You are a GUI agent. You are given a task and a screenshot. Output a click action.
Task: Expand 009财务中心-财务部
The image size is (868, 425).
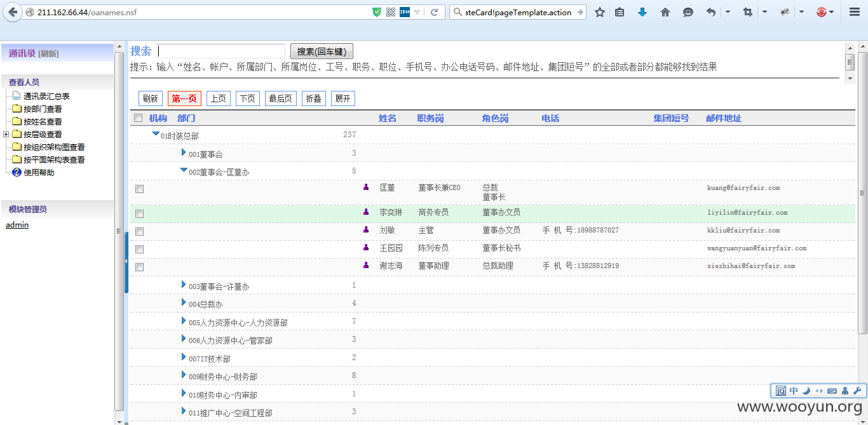click(x=184, y=375)
